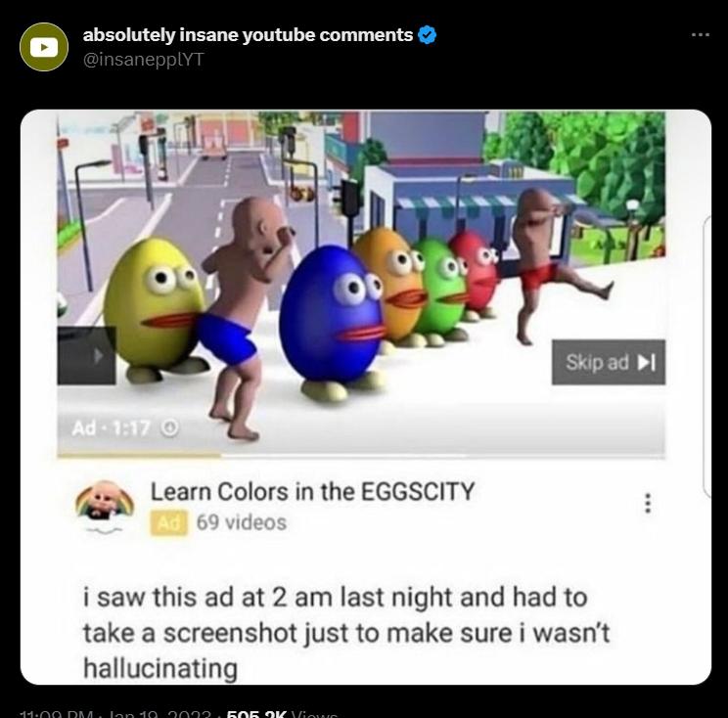Open the vertical three-dot options for the ad
The height and width of the screenshot is (718, 728).
click(648, 503)
